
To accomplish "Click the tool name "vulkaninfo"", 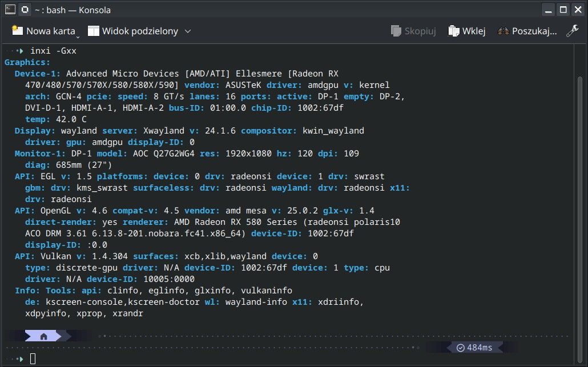I will [267, 291].
